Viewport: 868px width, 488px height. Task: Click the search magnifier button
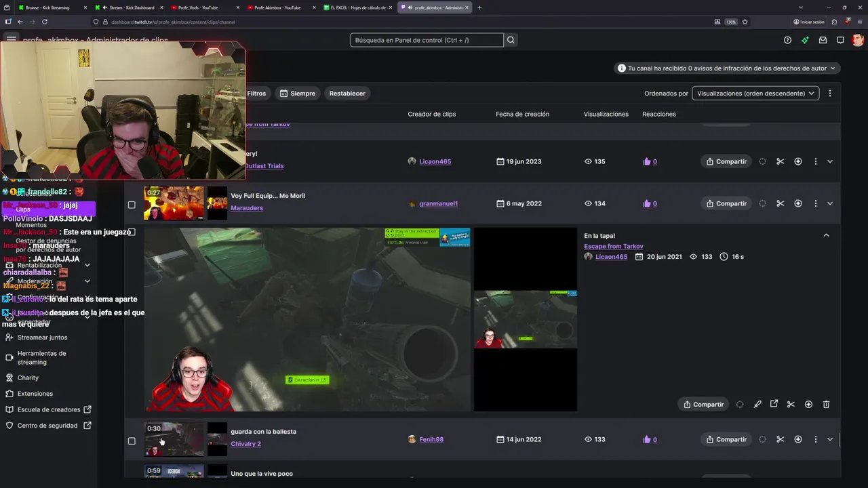click(x=511, y=40)
